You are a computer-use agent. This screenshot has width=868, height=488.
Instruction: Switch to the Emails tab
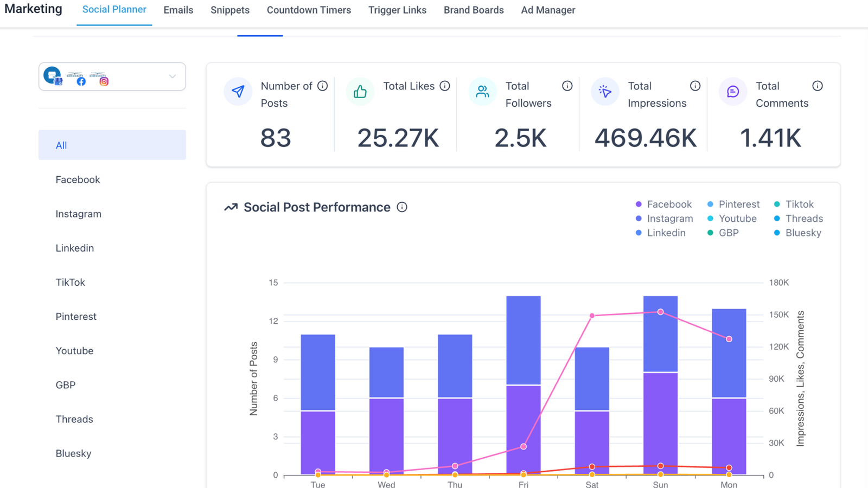tap(178, 10)
